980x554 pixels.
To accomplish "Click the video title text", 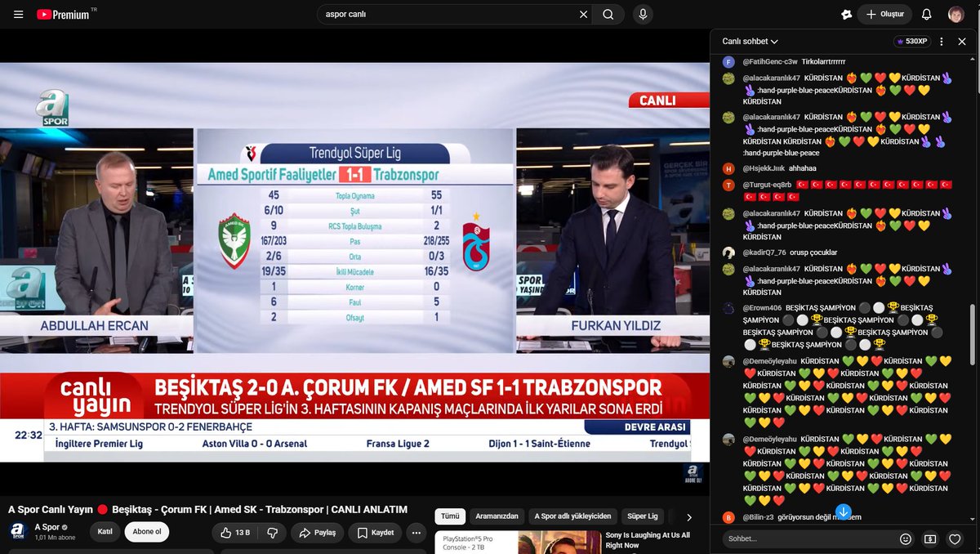I will tap(207, 509).
